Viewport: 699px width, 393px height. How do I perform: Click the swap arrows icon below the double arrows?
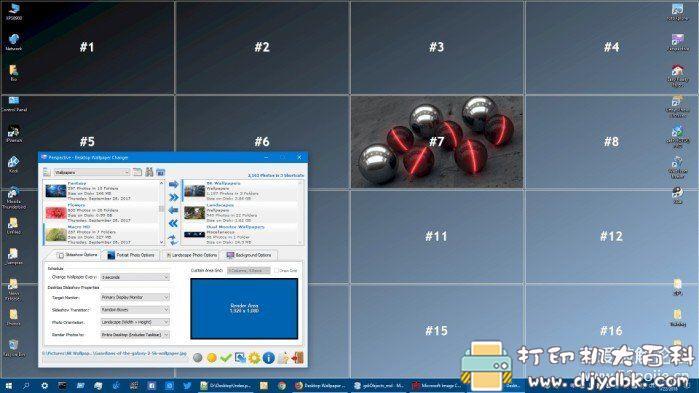(x=173, y=239)
